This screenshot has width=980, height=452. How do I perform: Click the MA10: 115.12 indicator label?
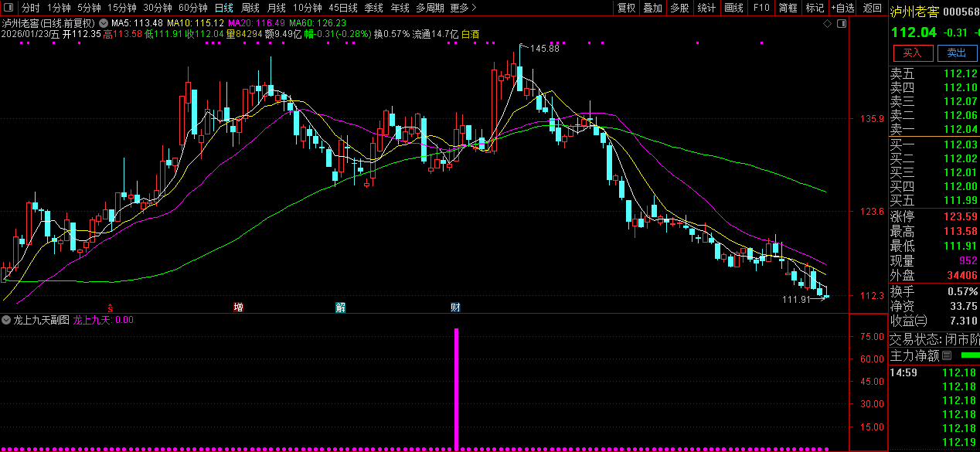(196, 23)
